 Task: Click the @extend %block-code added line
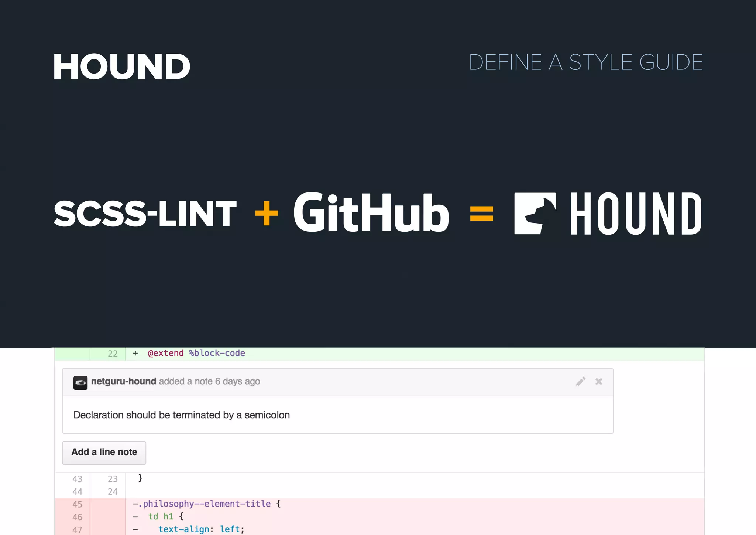196,353
